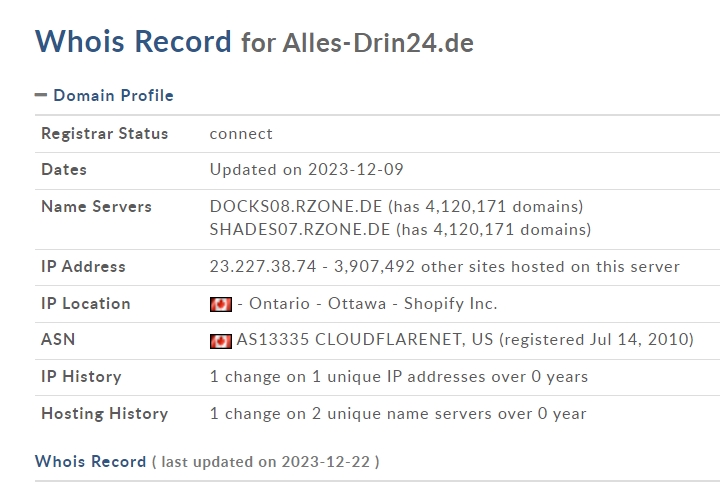The width and height of the screenshot is (720, 482).
Task: Click the 'Whois Record' page title
Action: click(133, 41)
